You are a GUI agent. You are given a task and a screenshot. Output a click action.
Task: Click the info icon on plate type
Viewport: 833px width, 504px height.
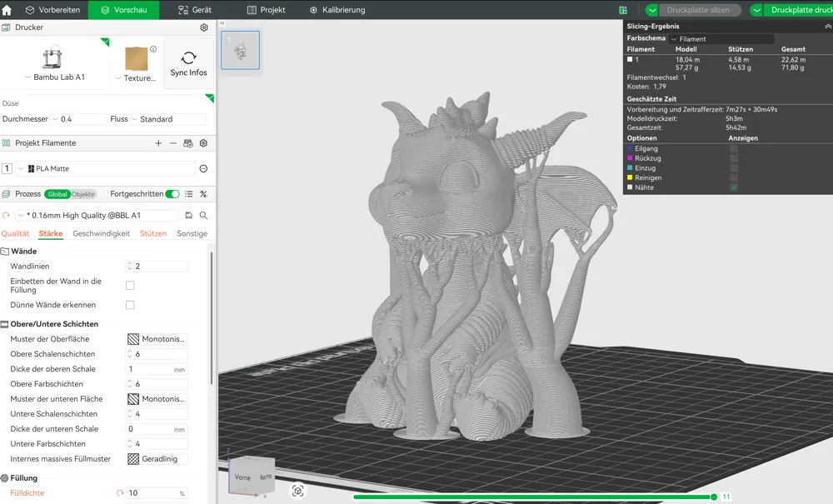[x=153, y=49]
